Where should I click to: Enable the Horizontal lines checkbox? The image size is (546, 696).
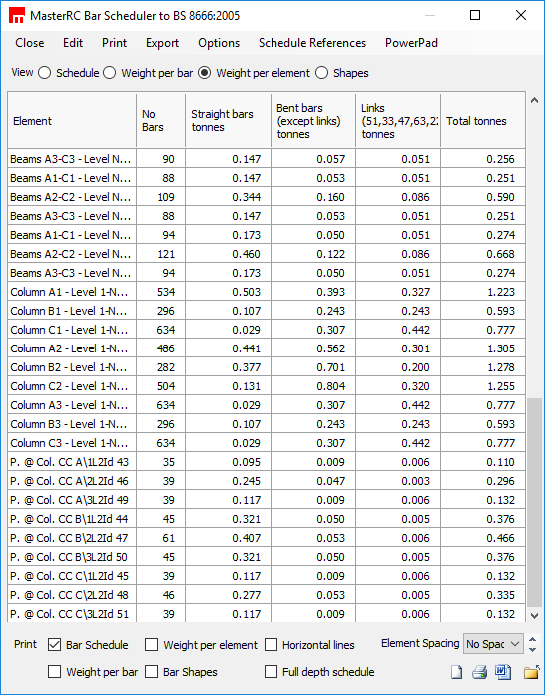tap(271, 645)
